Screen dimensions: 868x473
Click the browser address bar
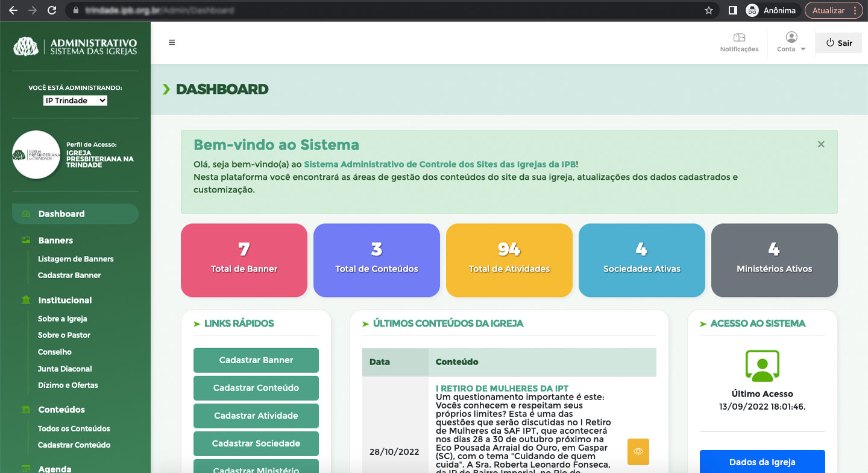386,10
